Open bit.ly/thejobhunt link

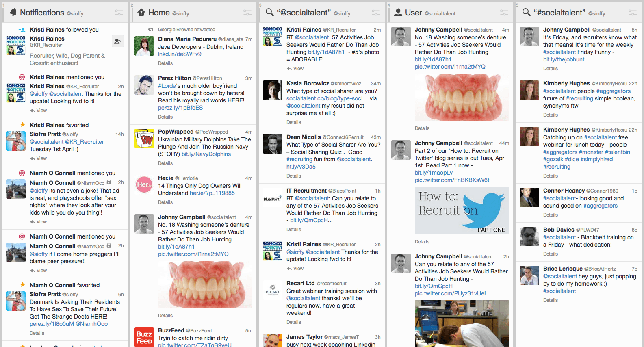coord(564,59)
